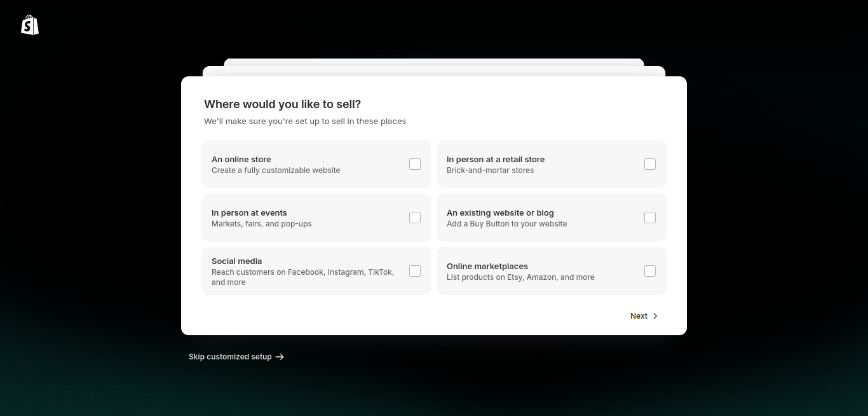Viewport: 868px width, 416px height.
Task: Select the 'An online store' option title
Action: [x=241, y=160]
